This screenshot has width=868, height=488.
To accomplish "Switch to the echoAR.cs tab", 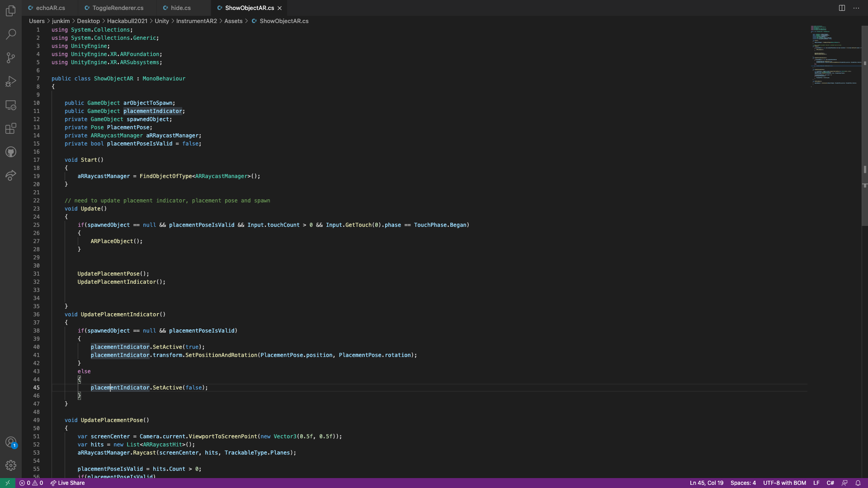I will (x=50, y=8).
